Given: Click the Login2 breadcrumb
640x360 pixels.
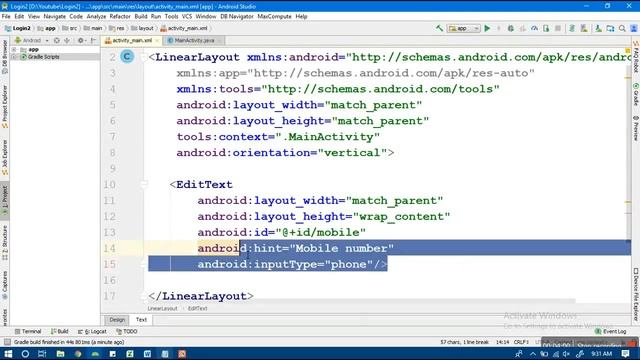Looking at the screenshot, I should point(18,28).
